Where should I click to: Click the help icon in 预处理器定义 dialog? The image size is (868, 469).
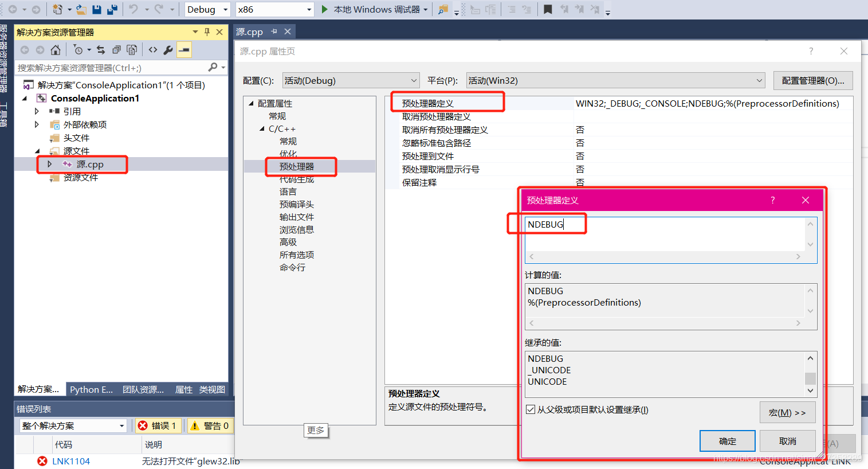coord(772,200)
